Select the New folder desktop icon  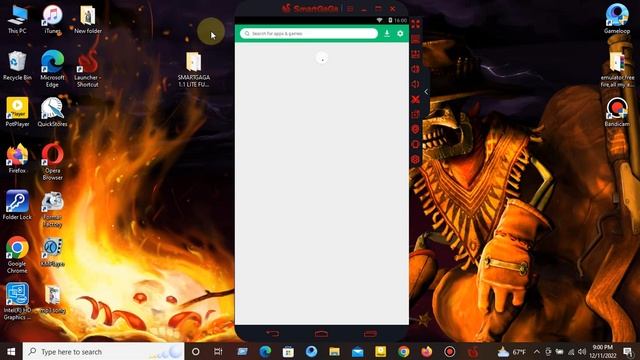[88, 19]
